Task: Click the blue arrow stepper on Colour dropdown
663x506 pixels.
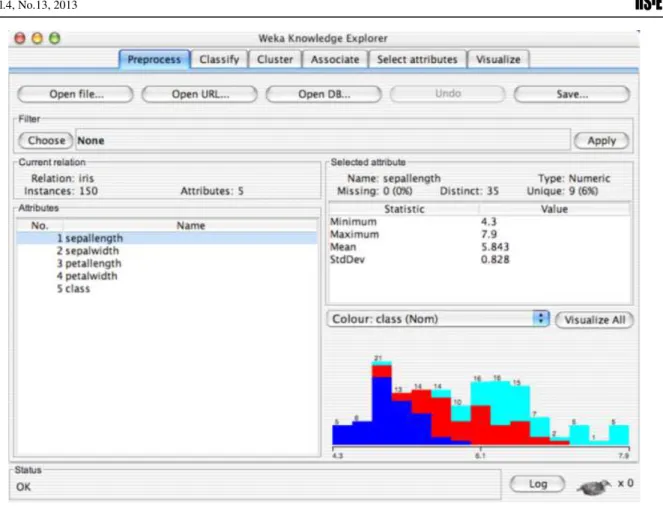Action: click(x=541, y=319)
